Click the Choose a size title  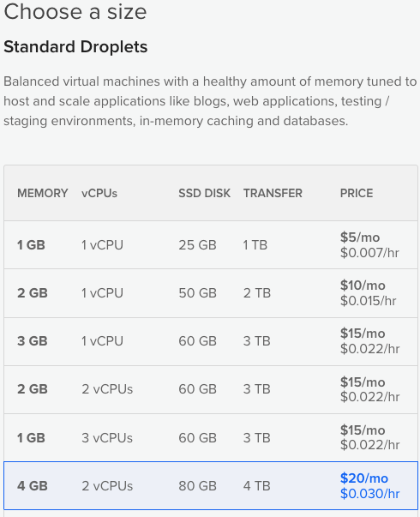[x=75, y=12]
